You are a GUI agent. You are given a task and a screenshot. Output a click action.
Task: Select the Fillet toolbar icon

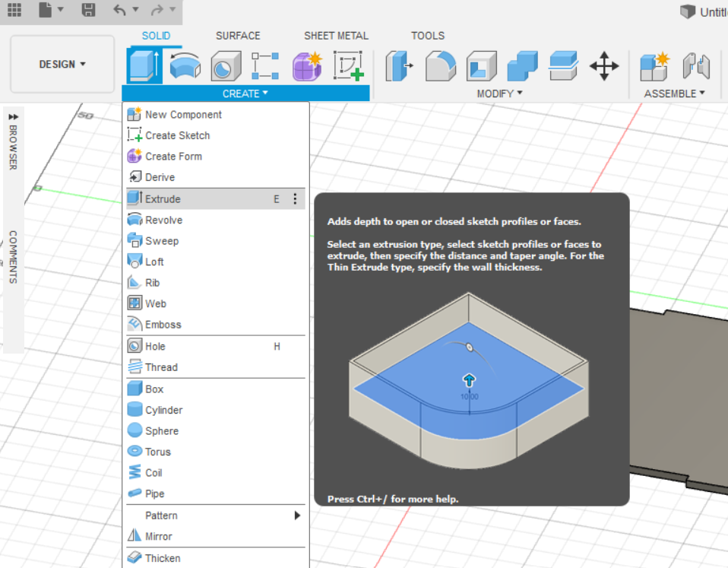(441, 65)
